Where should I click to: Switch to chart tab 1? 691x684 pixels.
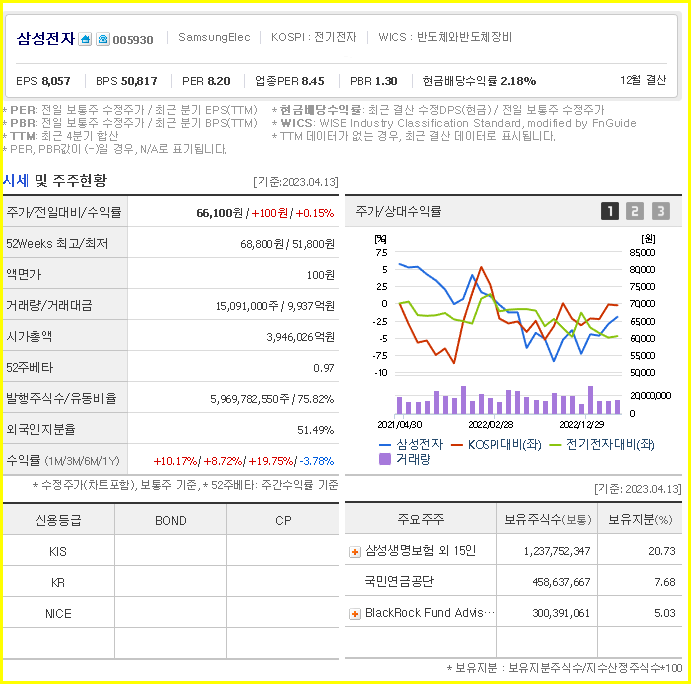coord(609,211)
